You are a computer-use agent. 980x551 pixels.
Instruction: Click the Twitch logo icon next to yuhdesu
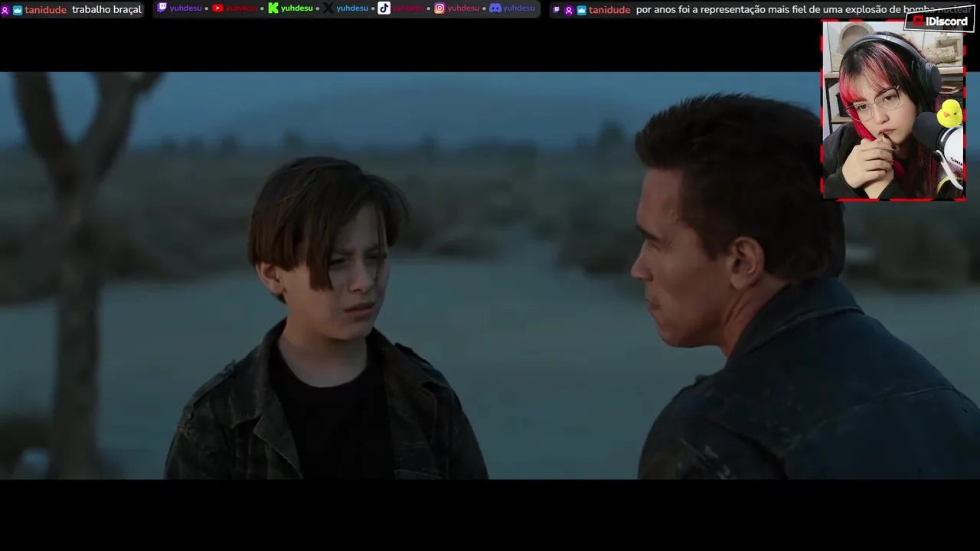(x=162, y=8)
